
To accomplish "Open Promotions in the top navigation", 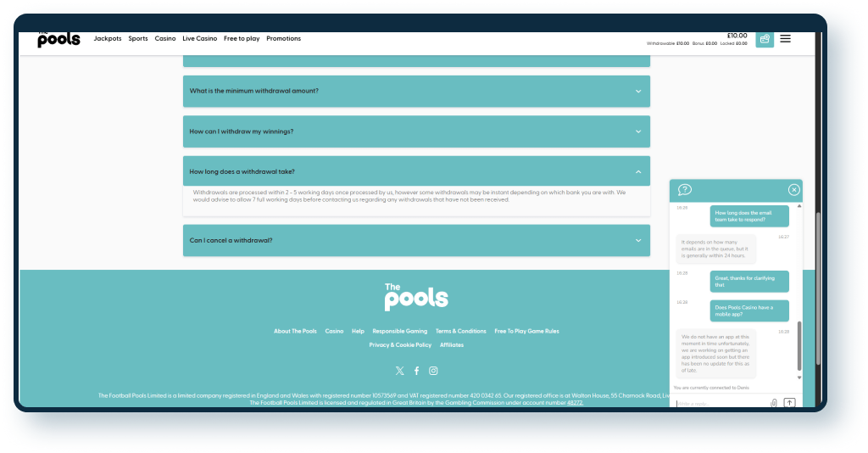I will 283,39.
